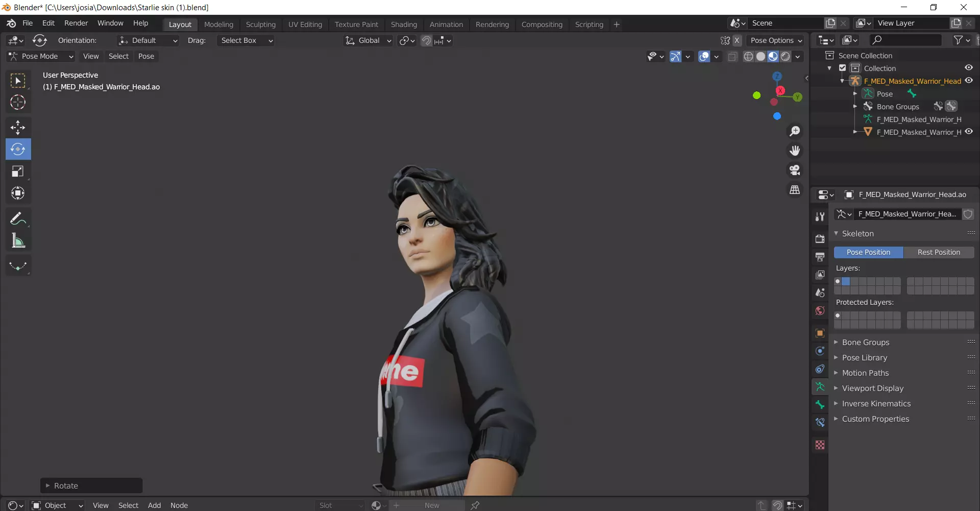Click the outliner search field

pyautogui.click(x=905, y=40)
